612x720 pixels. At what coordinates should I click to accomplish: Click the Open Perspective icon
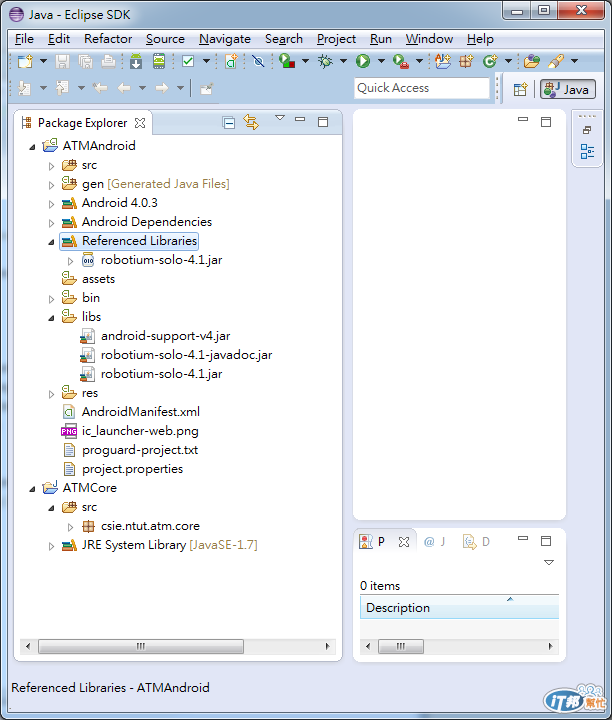pyautogui.click(x=520, y=89)
